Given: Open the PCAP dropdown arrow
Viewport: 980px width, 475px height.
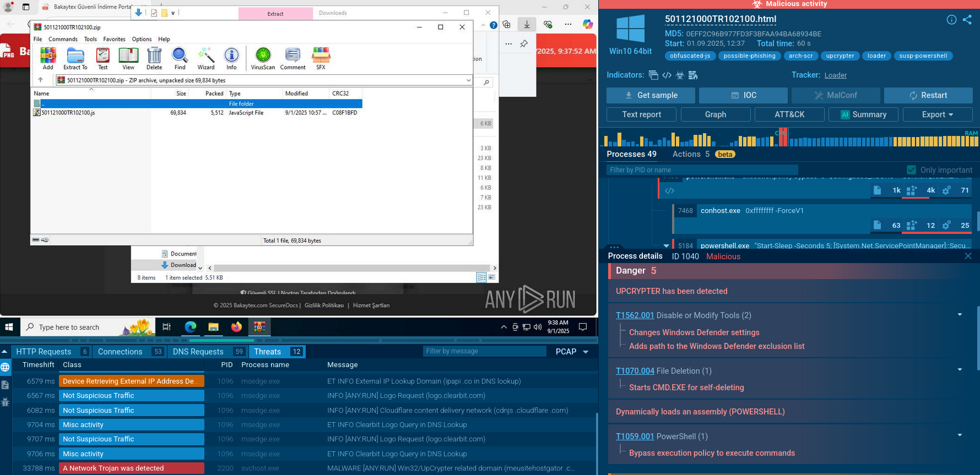Looking at the screenshot, I should [x=586, y=352].
